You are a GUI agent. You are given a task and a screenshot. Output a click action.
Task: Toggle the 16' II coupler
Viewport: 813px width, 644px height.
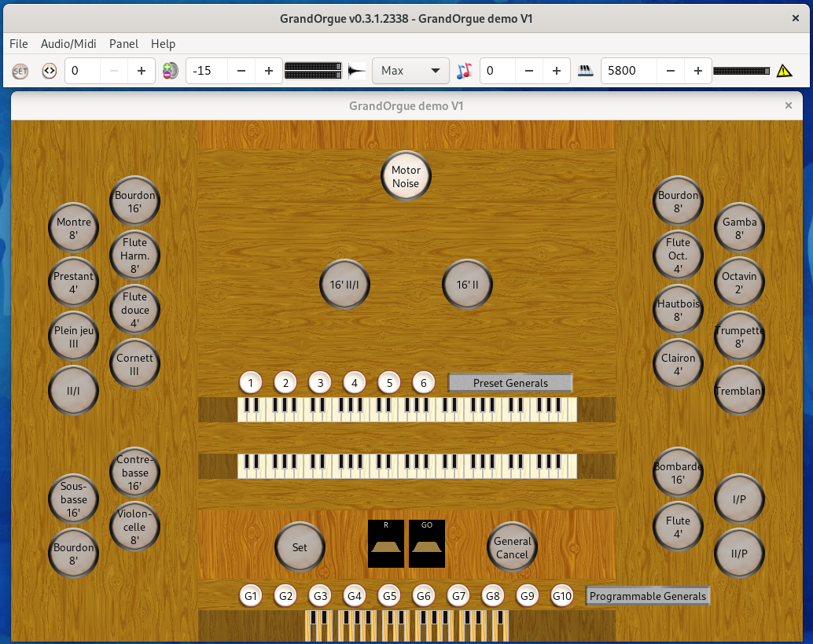467,285
